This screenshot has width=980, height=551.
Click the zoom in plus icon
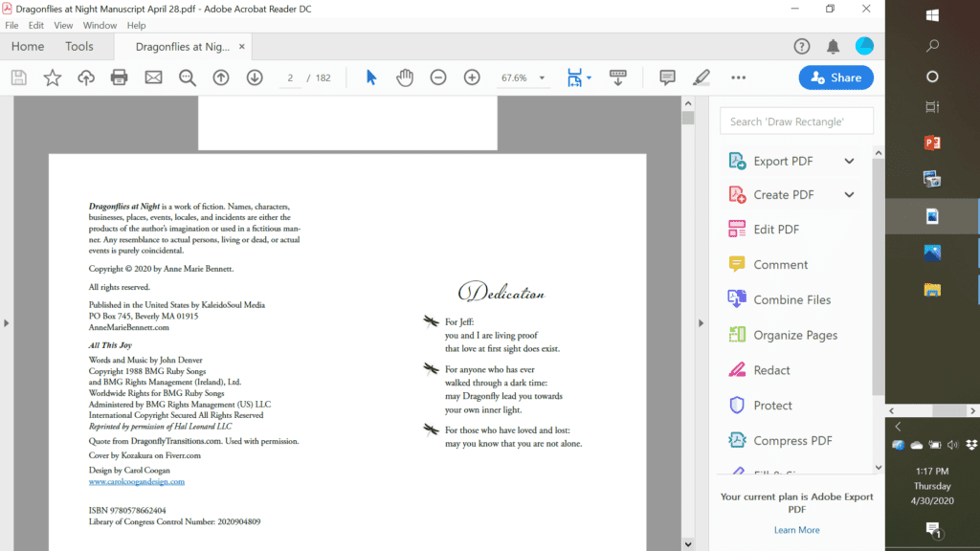(472, 77)
